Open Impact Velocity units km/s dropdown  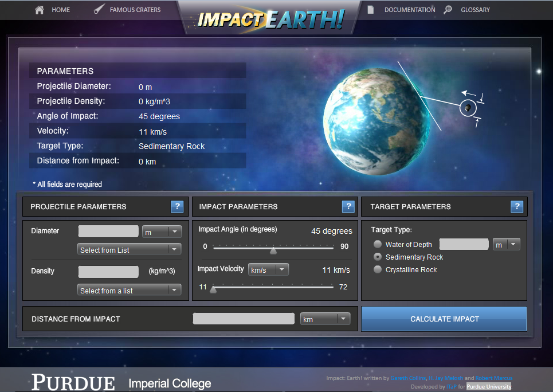[268, 269]
